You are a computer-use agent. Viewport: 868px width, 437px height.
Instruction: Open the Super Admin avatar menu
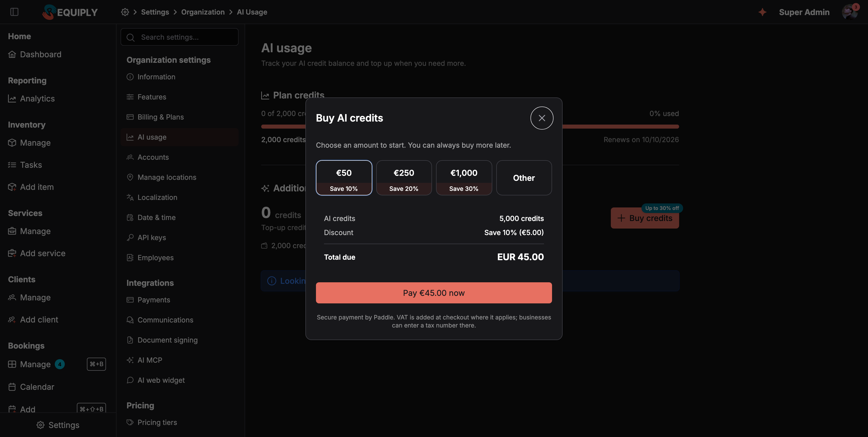(x=850, y=12)
